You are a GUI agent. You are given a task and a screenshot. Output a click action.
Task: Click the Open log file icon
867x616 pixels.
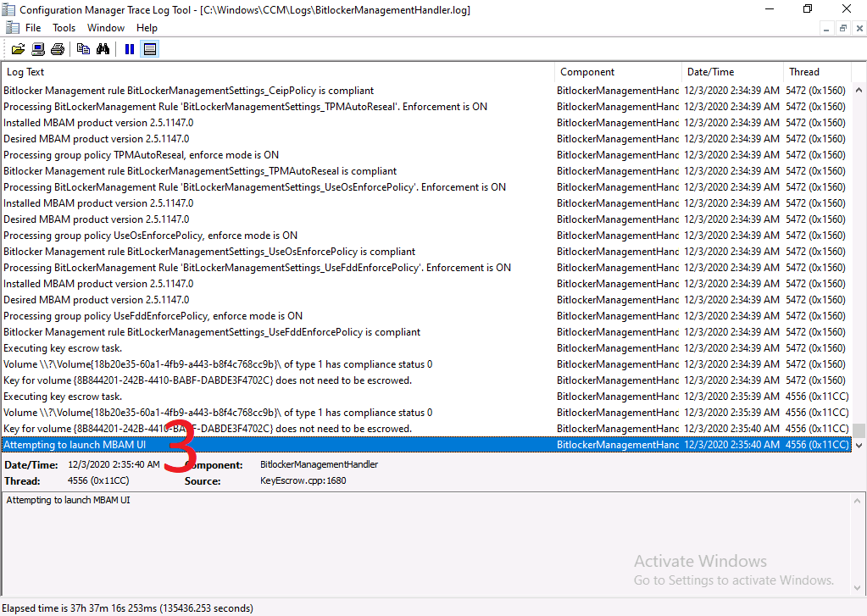[x=19, y=49]
